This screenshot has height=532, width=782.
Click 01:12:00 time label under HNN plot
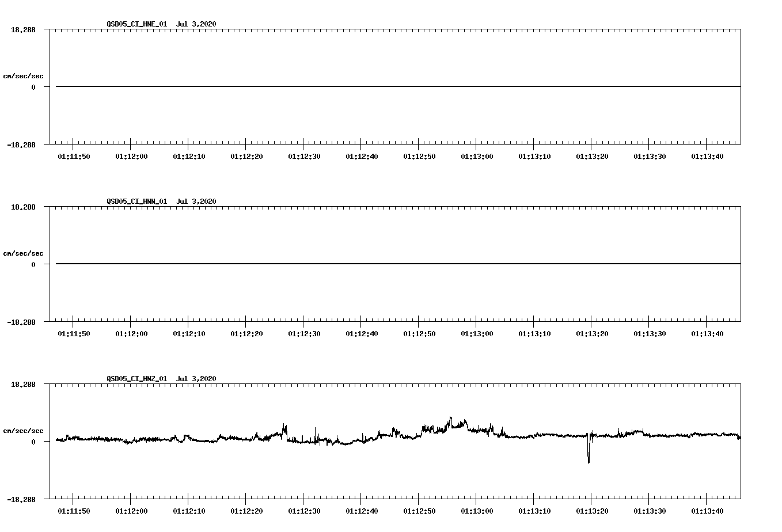point(131,334)
